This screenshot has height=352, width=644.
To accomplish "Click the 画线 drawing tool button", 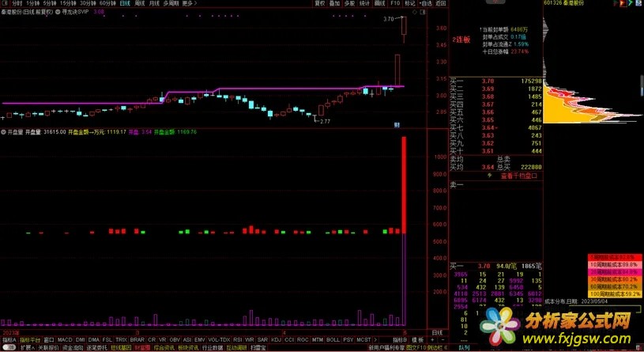I will 380,3.
